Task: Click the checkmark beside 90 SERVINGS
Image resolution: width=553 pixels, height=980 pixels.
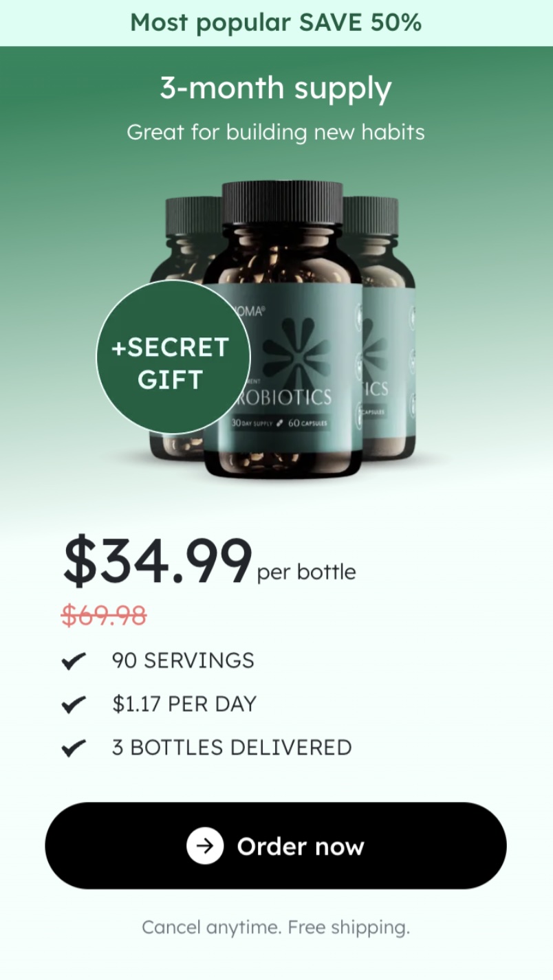Action: 74,661
